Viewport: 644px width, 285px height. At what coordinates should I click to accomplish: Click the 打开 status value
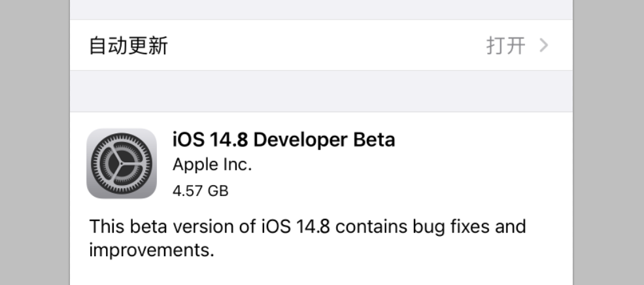(505, 46)
